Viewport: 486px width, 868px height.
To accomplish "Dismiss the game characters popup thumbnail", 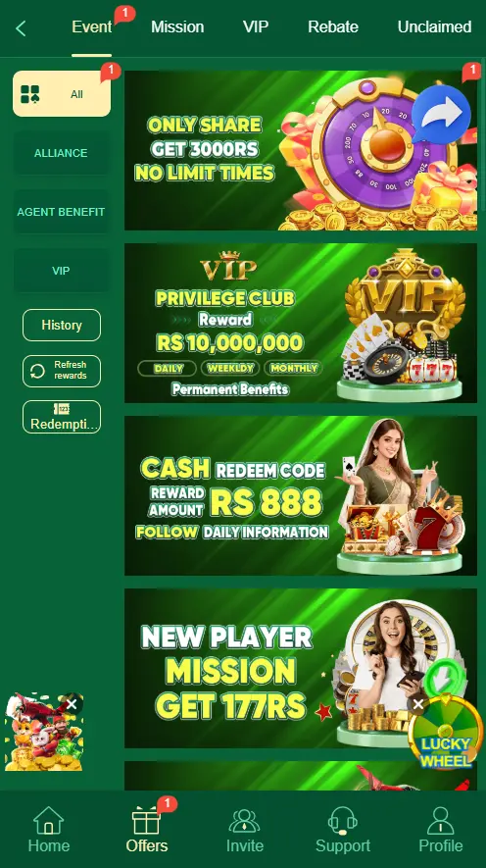I will point(72,704).
